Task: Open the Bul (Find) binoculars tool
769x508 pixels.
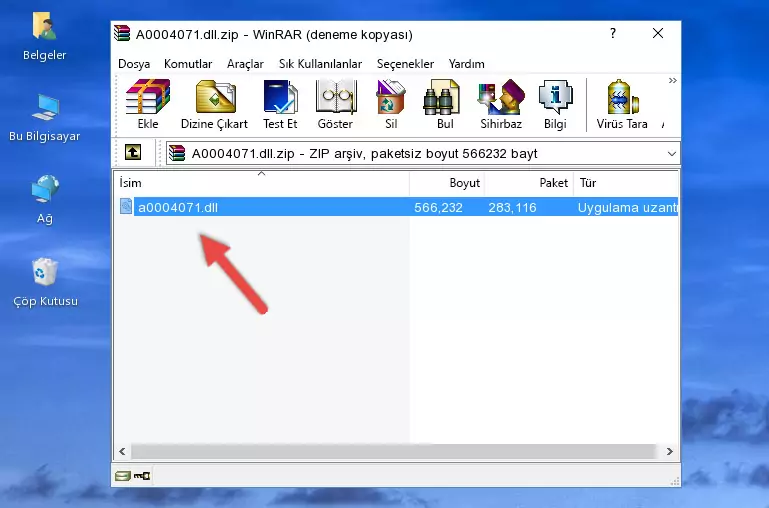Action: [x=444, y=104]
